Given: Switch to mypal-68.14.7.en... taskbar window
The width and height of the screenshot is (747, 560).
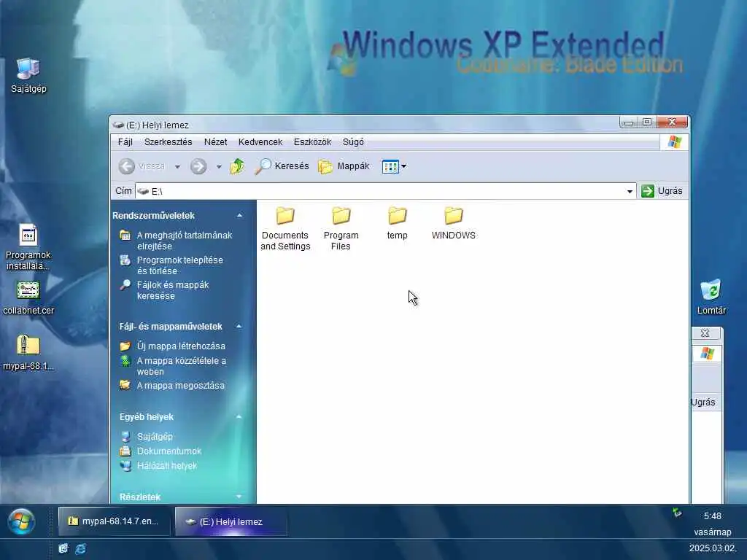Looking at the screenshot, I should click(x=114, y=521).
